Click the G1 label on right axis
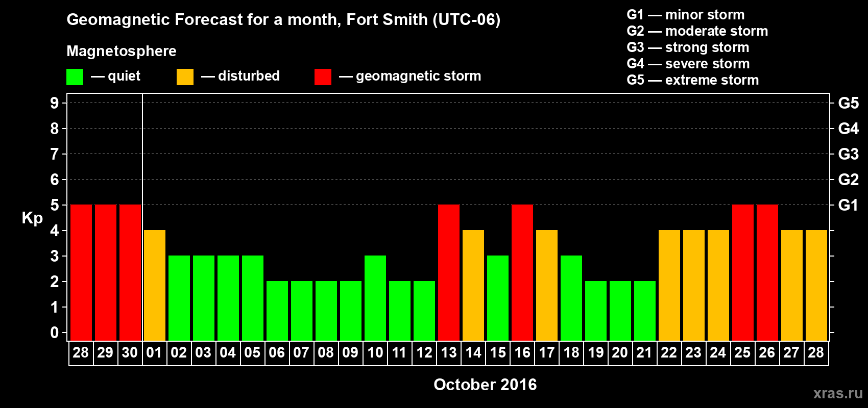Viewport: 868px width, 408px height. [849, 205]
